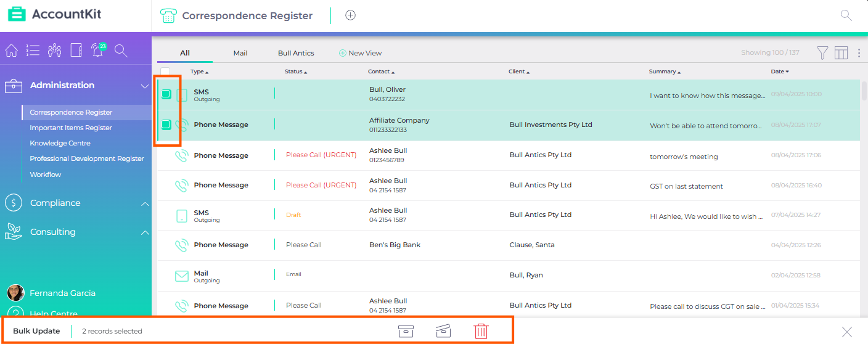
Task: Create a New View
Action: [360, 53]
